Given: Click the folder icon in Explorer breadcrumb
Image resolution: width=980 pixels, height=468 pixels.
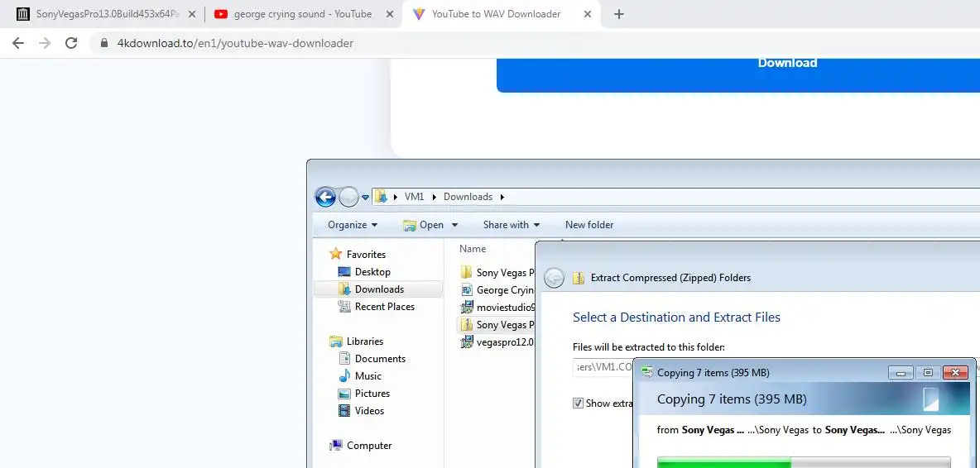Looking at the screenshot, I should pyautogui.click(x=381, y=197).
